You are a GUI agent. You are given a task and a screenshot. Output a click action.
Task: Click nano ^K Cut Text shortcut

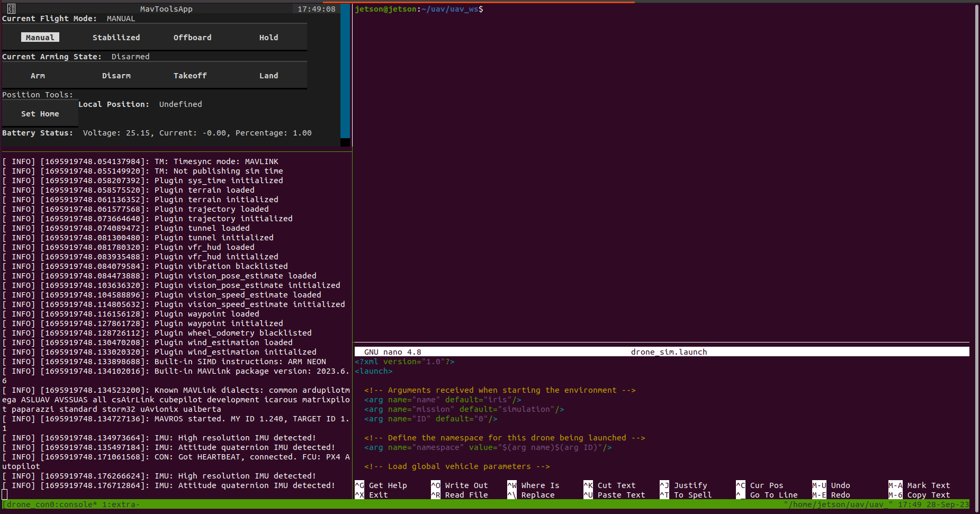click(609, 485)
